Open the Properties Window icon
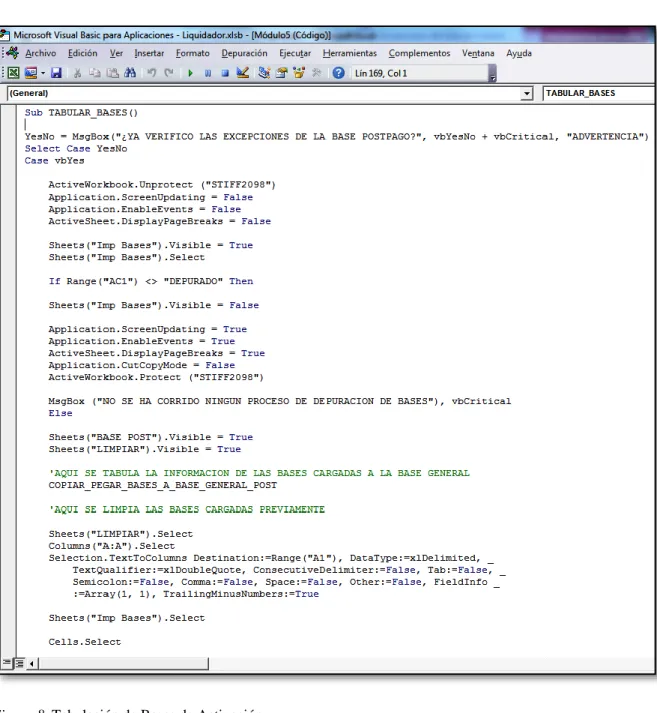 281,73
